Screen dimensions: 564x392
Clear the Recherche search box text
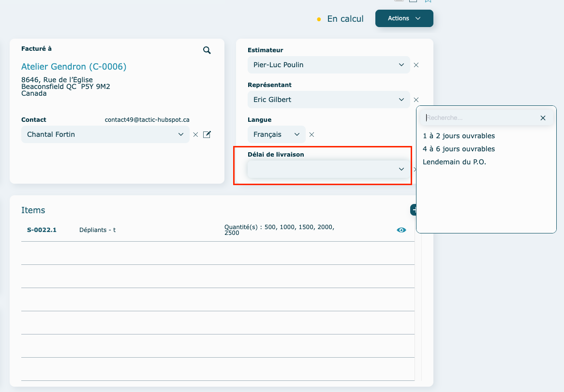click(543, 118)
